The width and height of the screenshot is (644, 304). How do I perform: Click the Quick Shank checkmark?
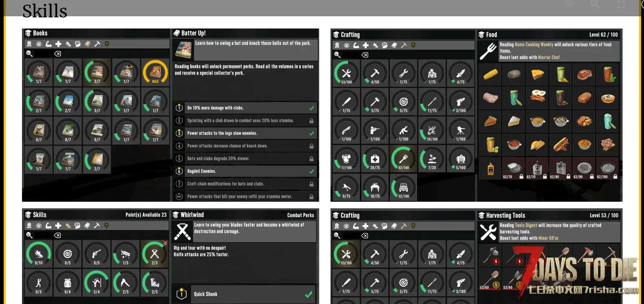point(309,294)
